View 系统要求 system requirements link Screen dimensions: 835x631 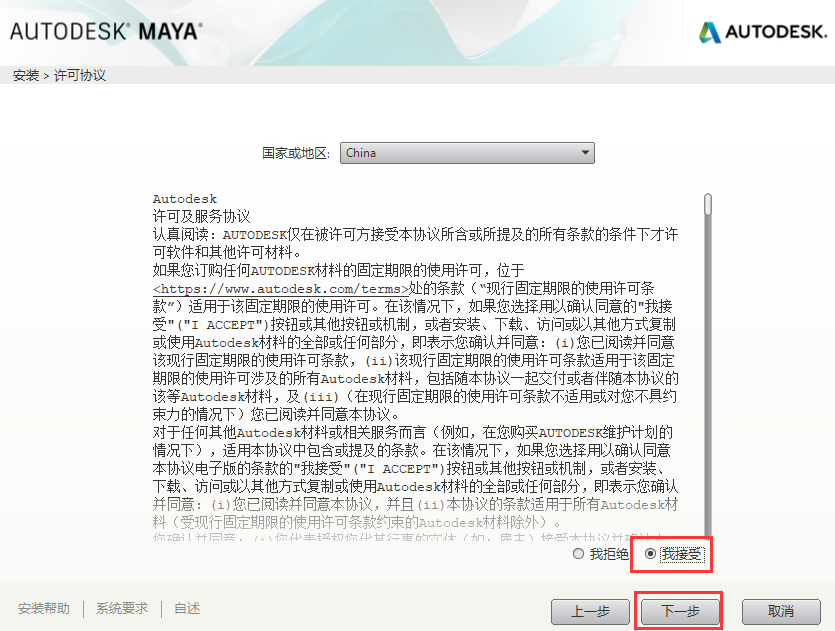(122, 608)
